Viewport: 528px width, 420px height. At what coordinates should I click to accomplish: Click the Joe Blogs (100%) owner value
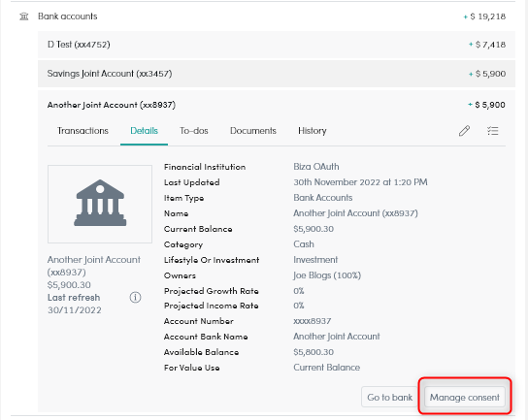coord(327,275)
